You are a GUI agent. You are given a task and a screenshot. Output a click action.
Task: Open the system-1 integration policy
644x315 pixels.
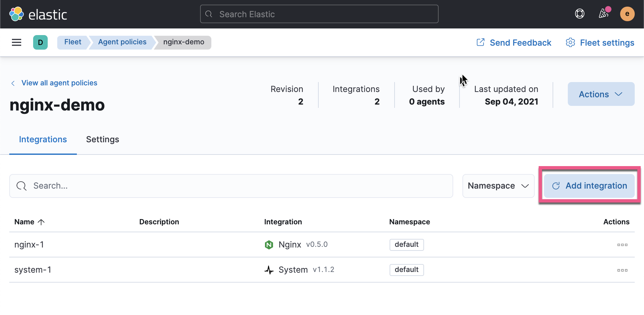pos(33,270)
